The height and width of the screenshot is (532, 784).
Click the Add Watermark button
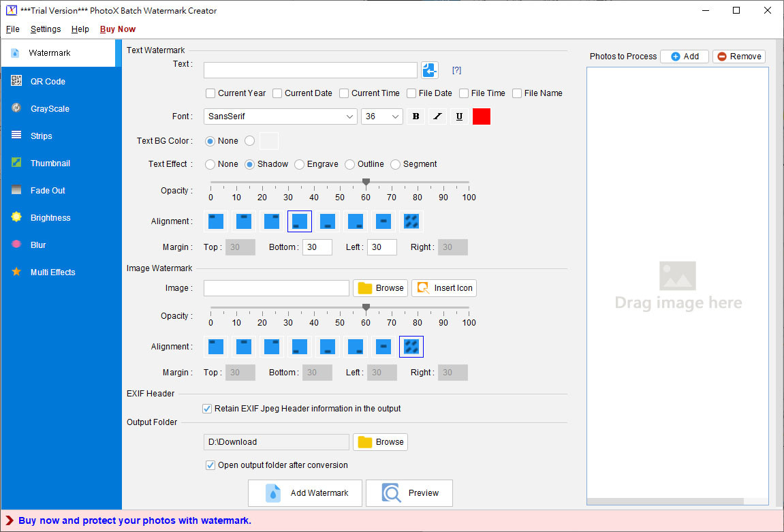(x=305, y=493)
